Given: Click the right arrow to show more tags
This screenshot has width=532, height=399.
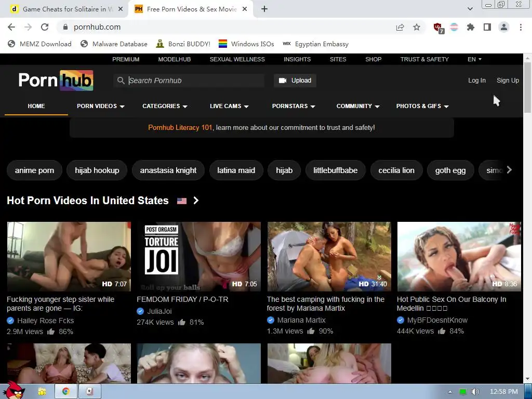Looking at the screenshot, I should pyautogui.click(x=509, y=170).
